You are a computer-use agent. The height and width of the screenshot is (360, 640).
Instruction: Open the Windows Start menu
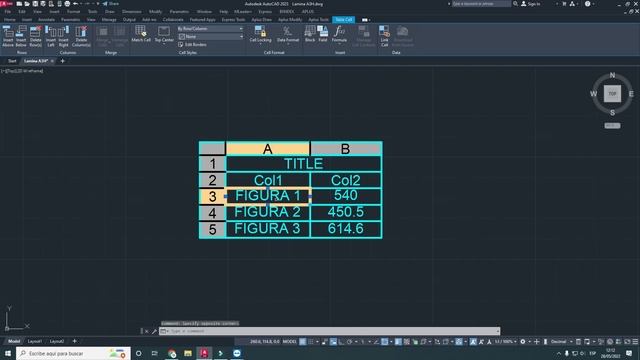(x=8, y=353)
